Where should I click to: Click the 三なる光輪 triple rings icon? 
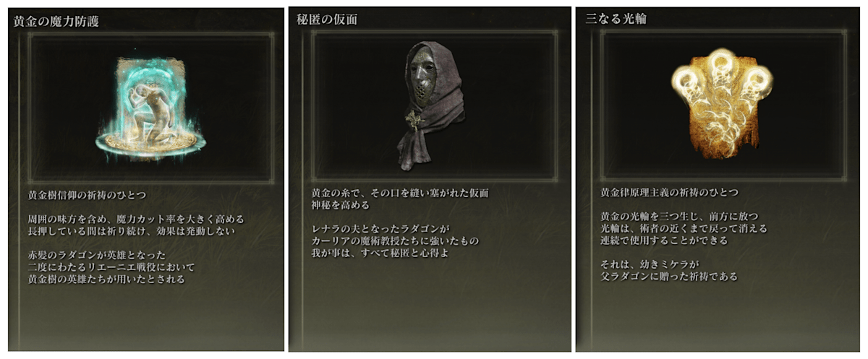(x=720, y=107)
